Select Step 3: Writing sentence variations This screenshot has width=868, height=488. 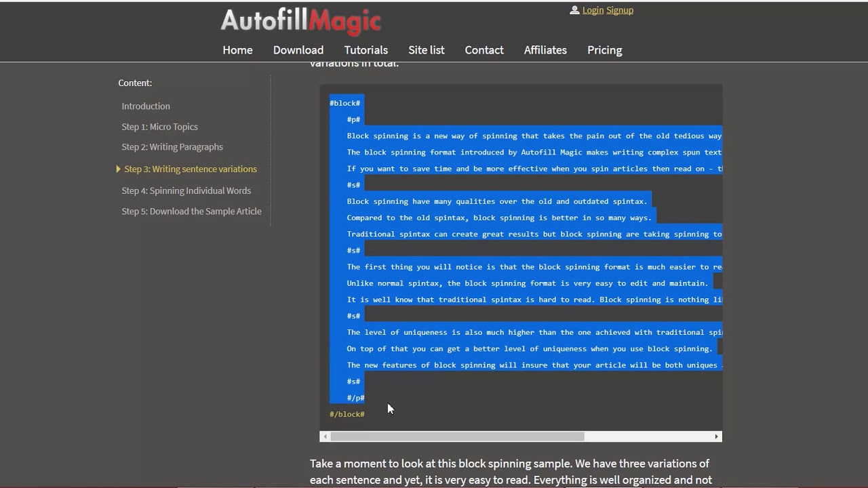click(x=191, y=169)
